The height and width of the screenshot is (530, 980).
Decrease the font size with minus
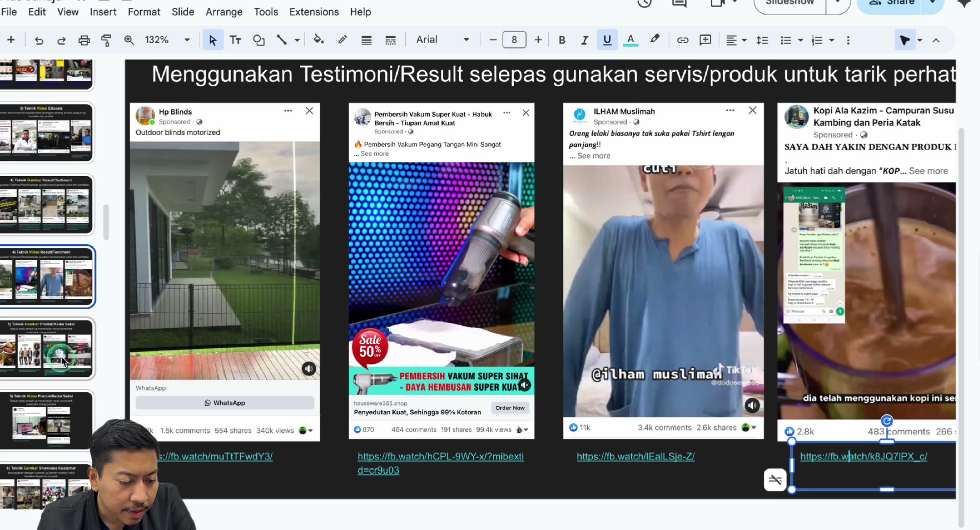[x=493, y=40]
